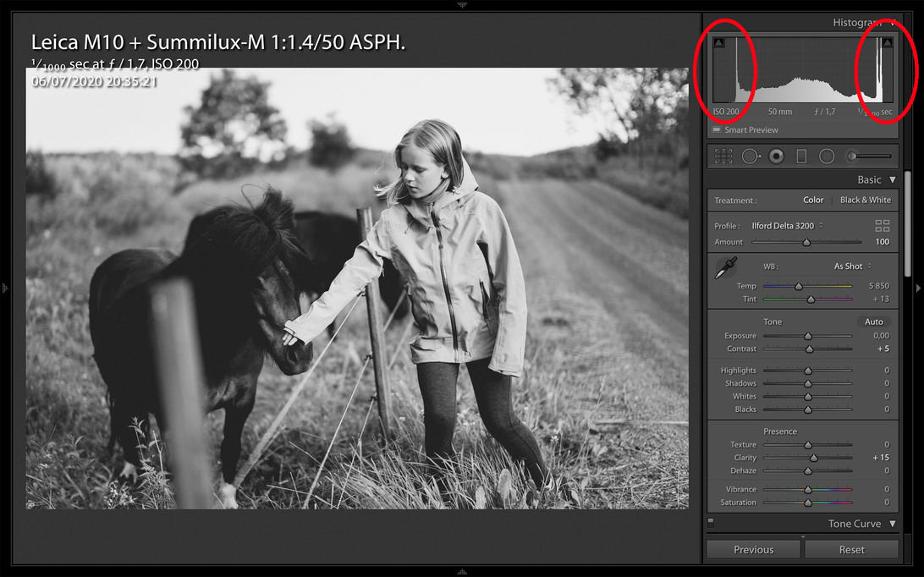Select the Crop Overlay tool
This screenshot has height=577, width=924.
pyautogui.click(x=723, y=157)
